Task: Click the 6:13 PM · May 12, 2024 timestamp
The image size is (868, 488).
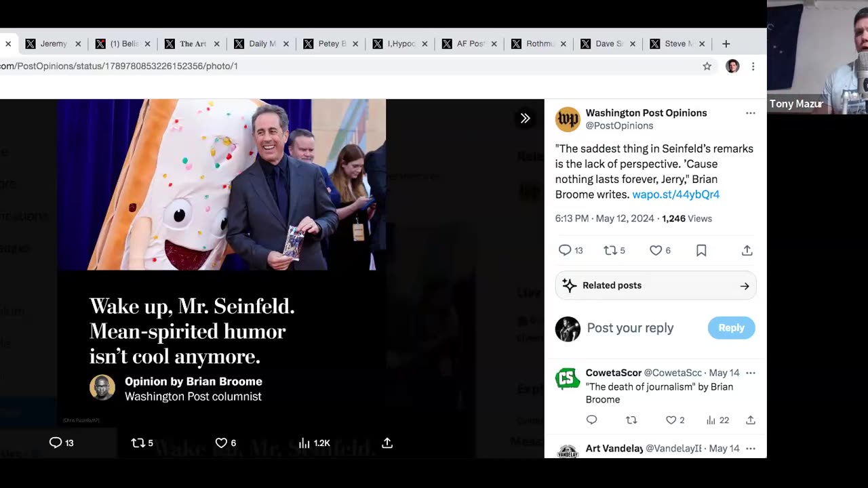Action: [605, 218]
